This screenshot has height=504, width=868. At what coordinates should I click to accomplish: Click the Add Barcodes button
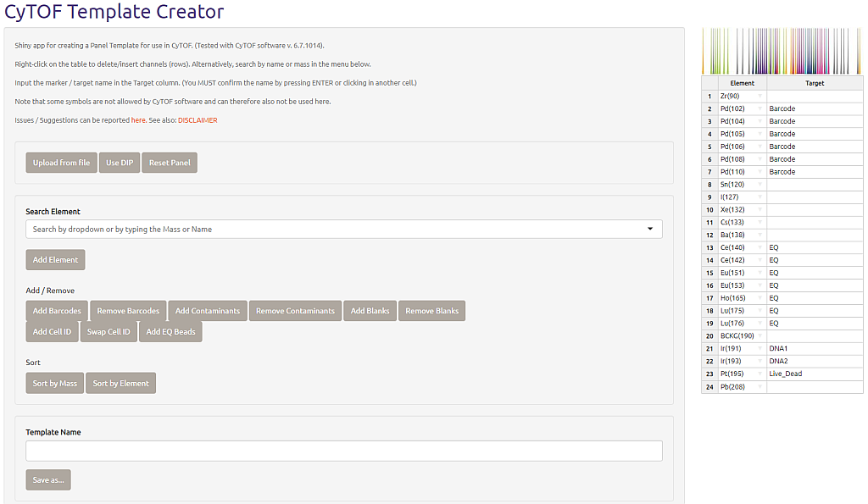pos(57,311)
